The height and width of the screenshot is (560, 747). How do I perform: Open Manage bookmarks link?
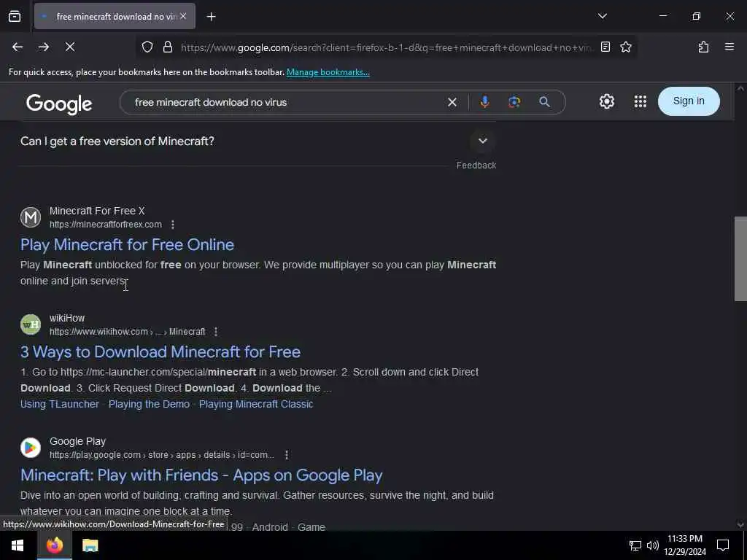pos(328,72)
